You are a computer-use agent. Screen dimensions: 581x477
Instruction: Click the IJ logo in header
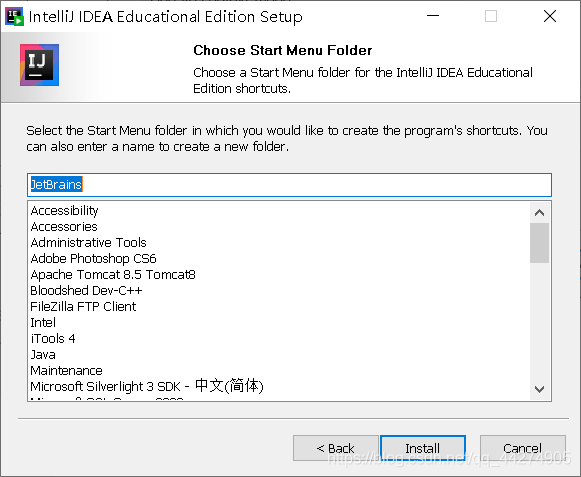(39, 65)
